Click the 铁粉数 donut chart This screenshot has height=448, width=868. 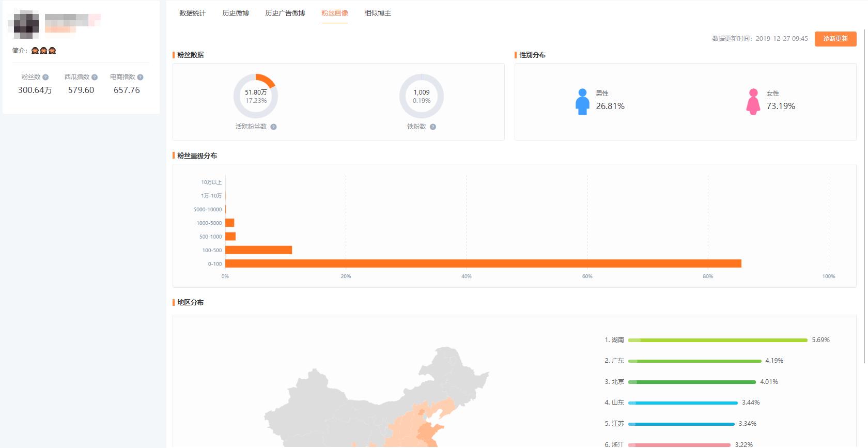pyautogui.click(x=422, y=96)
